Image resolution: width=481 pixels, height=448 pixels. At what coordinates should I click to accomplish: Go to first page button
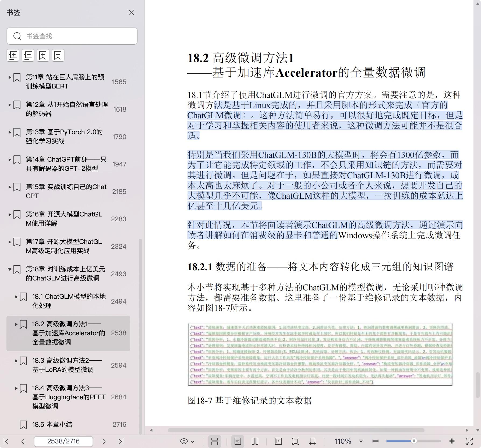tap(6, 441)
